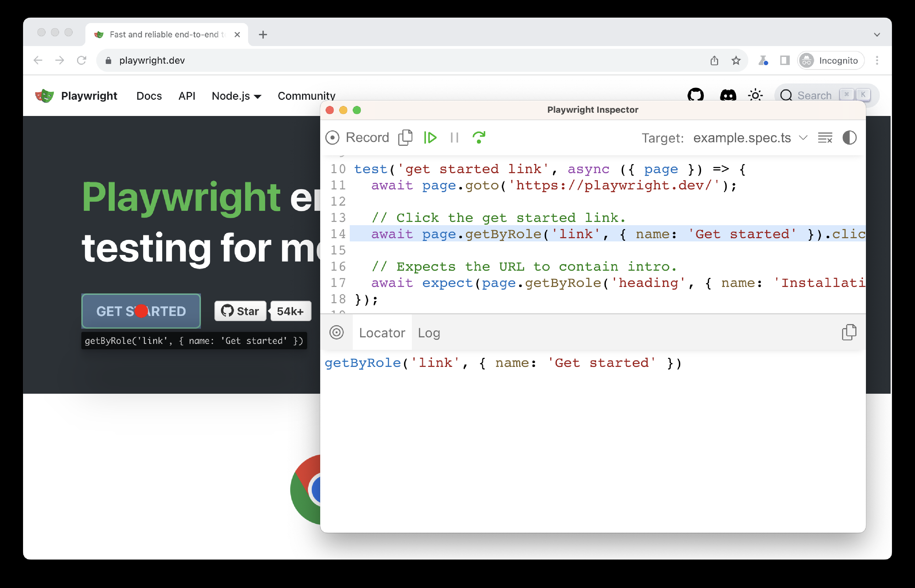Click the GET STARTED button

tap(141, 311)
